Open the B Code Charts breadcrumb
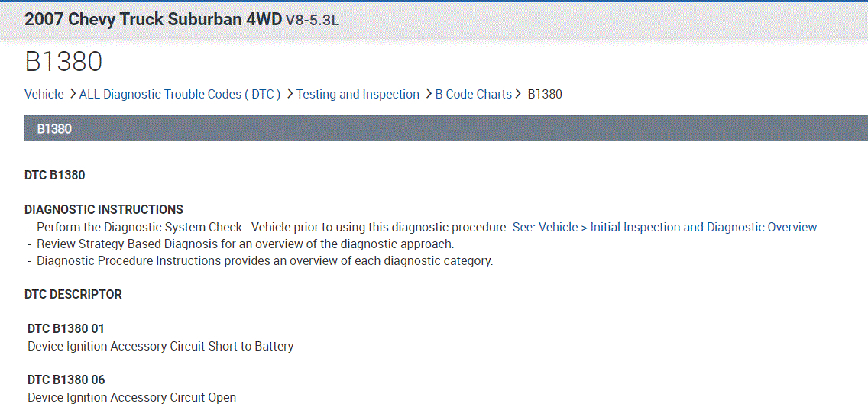 [x=473, y=95]
